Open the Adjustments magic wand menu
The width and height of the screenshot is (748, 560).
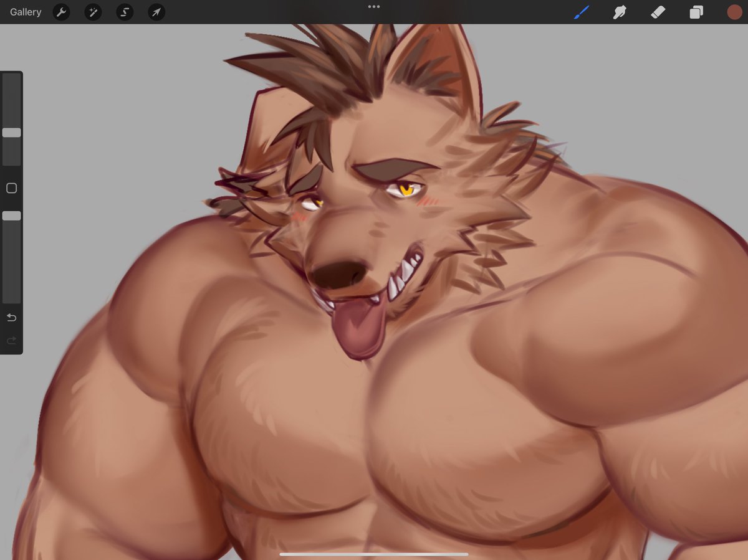point(93,12)
